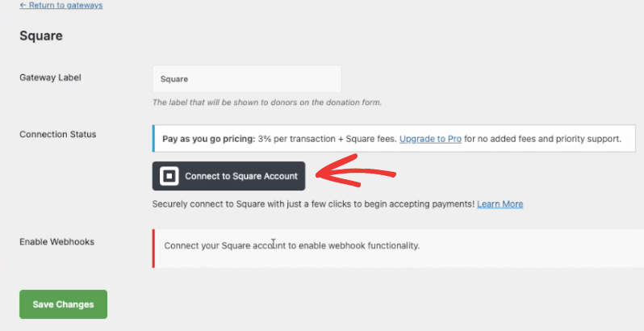
Task: Open the Upgrade to Pro link
Action: (430, 139)
